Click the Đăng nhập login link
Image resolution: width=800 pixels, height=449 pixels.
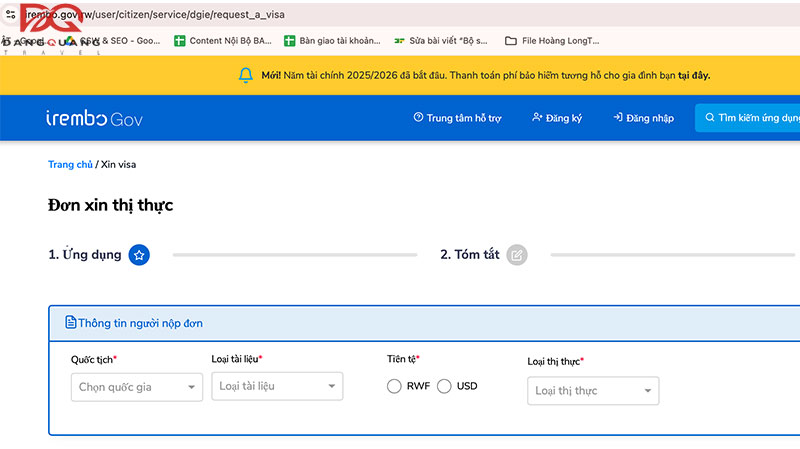[643, 118]
